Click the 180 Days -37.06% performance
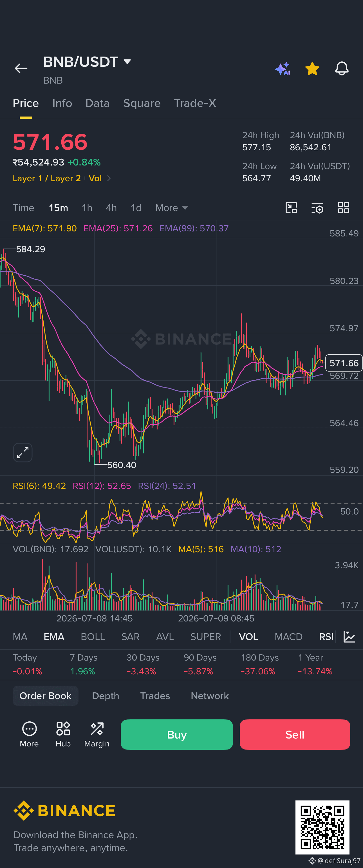Screen dimensions: 363x868 (x=260, y=665)
